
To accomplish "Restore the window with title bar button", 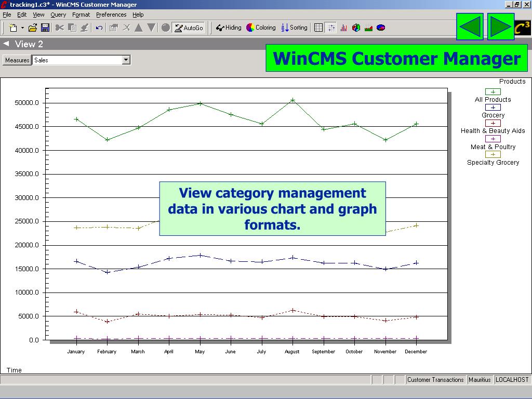I will tap(517, 4).
